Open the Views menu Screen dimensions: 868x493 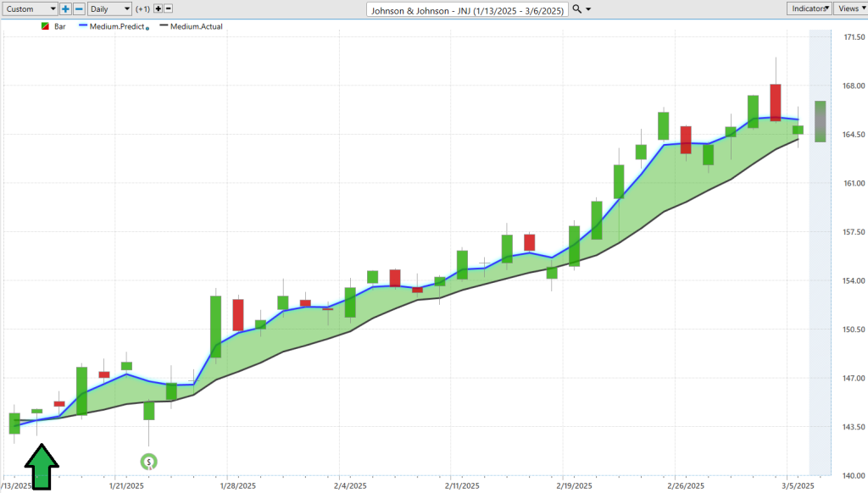point(851,8)
